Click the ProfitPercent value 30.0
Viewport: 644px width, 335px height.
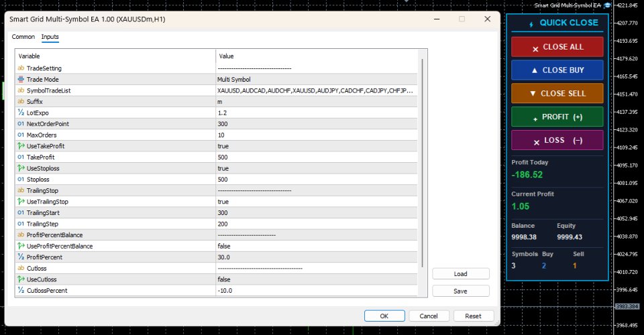(224, 257)
